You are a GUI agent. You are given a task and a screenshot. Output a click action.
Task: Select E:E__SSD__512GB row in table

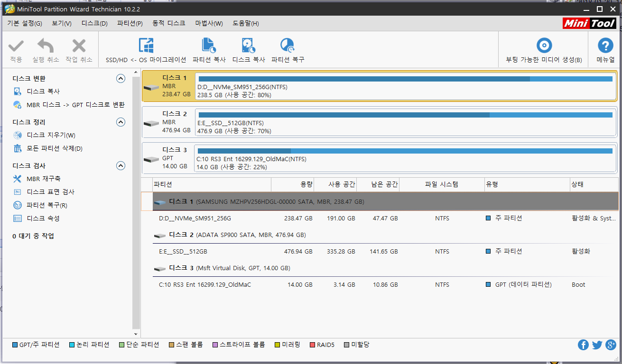click(385, 252)
